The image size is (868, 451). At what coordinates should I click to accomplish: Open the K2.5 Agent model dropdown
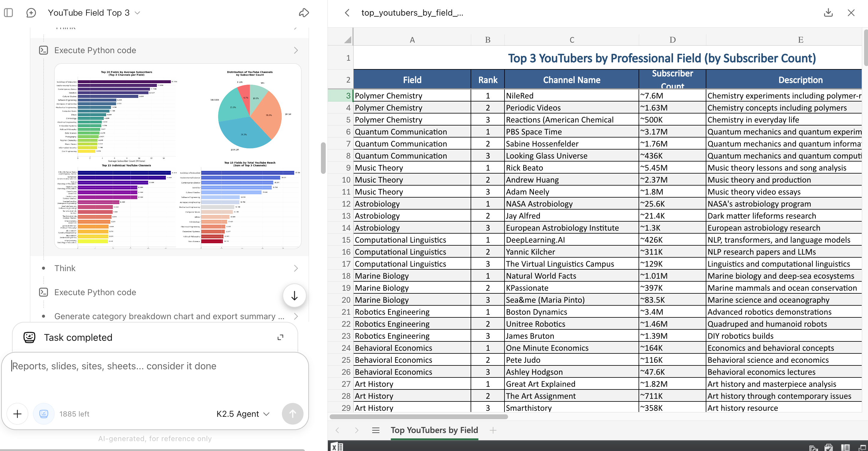pos(243,413)
